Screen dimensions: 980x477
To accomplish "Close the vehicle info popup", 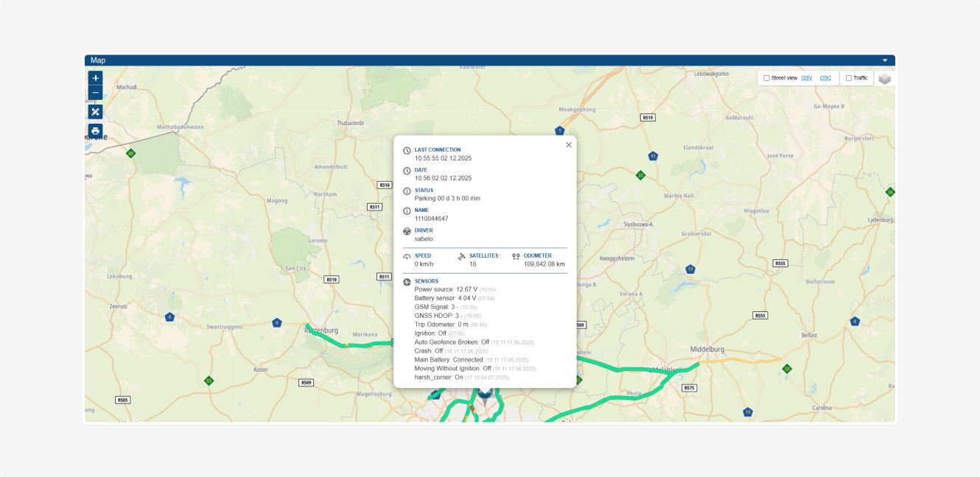I will coord(569,145).
